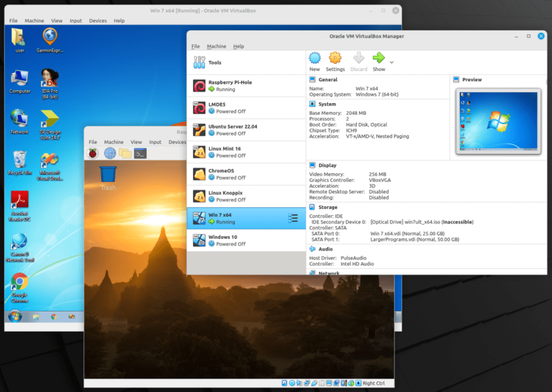Click the Win 7 x64 VM icon in list

199,218
